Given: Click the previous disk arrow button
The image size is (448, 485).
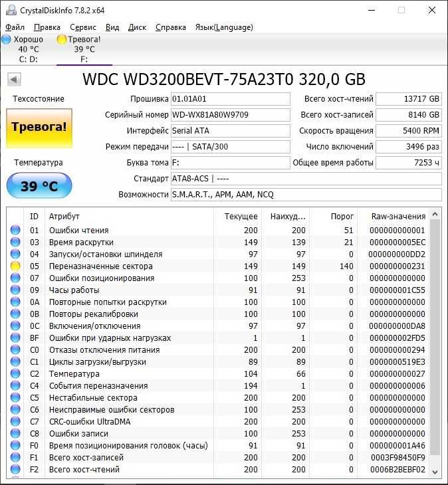Looking at the screenshot, I should point(14,80).
